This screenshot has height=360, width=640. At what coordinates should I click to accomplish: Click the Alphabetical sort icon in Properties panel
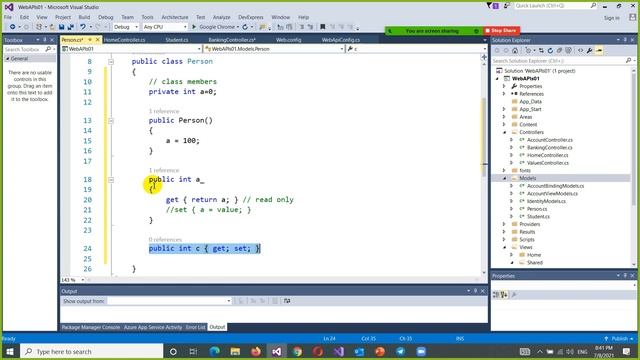(x=504, y=294)
